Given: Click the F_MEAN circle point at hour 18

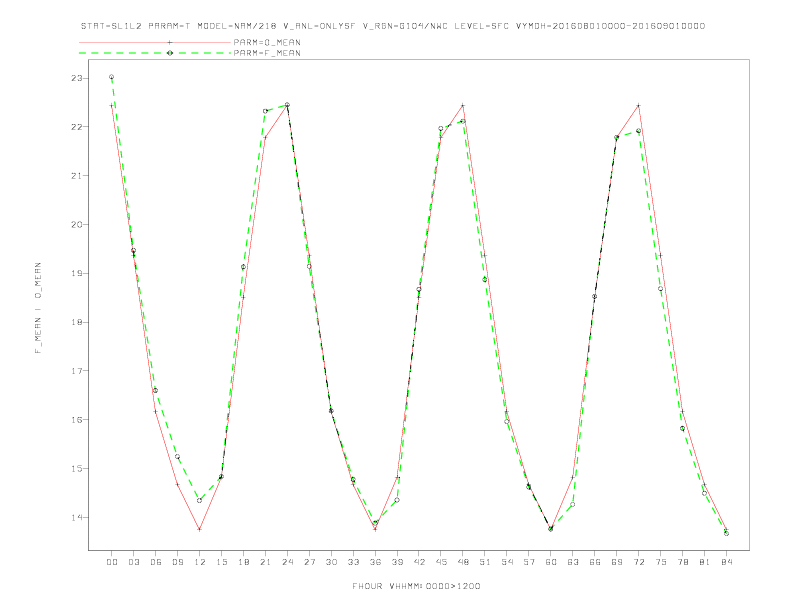Looking at the screenshot, I should pyautogui.click(x=243, y=267).
